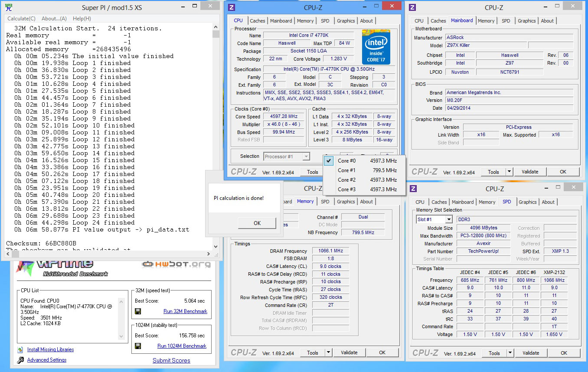
Task: Switch to Mainboard tab in front CPU-Z window
Action: pos(281,21)
